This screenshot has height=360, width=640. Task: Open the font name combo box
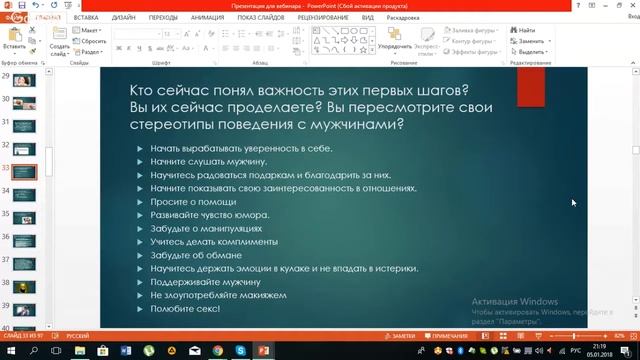pyautogui.click(x=137, y=34)
